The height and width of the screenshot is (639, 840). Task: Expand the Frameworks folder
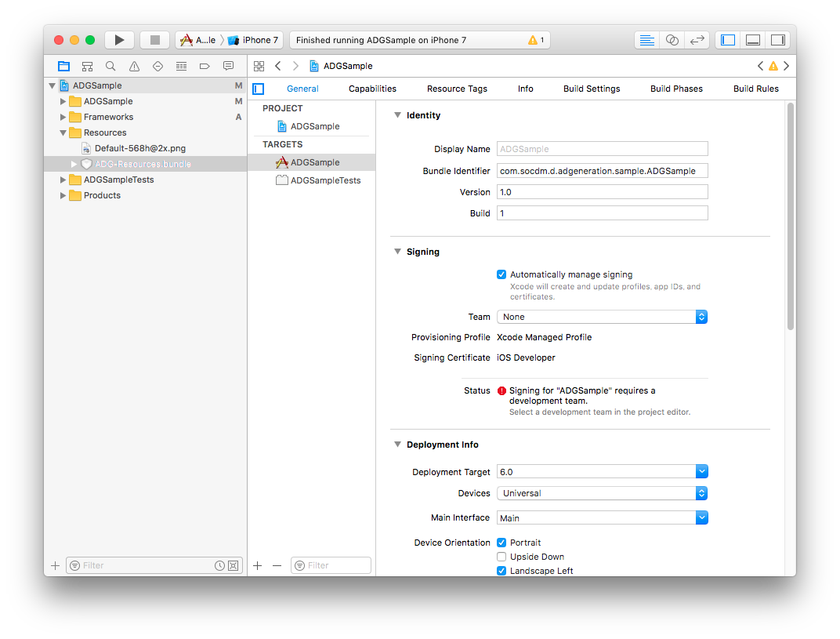click(63, 117)
